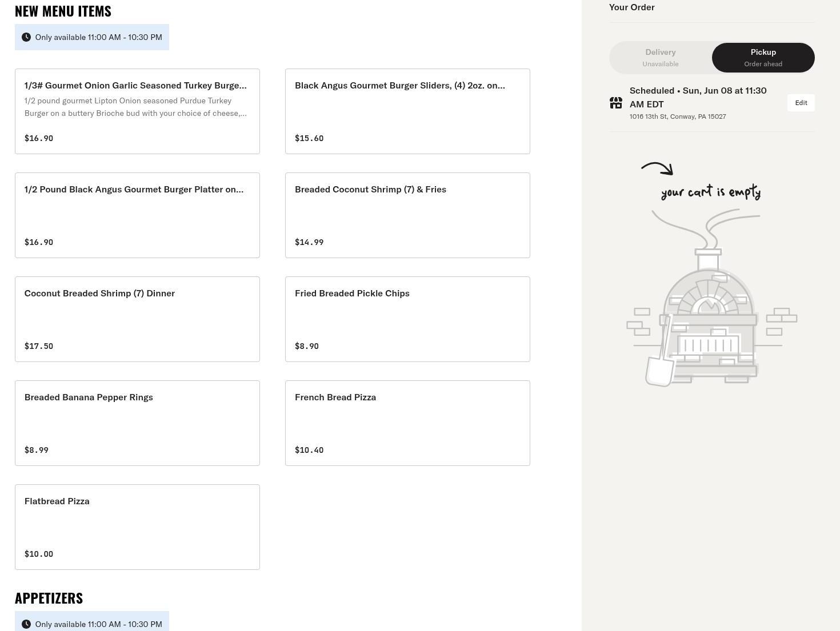
Task: Add Breaded Coconut Shrimp (7) & Fries
Action: [x=407, y=215]
